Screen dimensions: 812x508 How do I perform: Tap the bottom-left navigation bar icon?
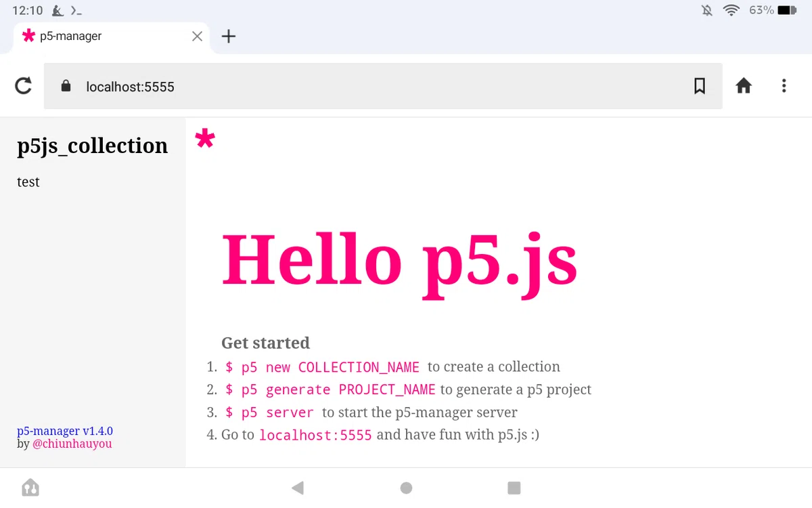(30, 488)
